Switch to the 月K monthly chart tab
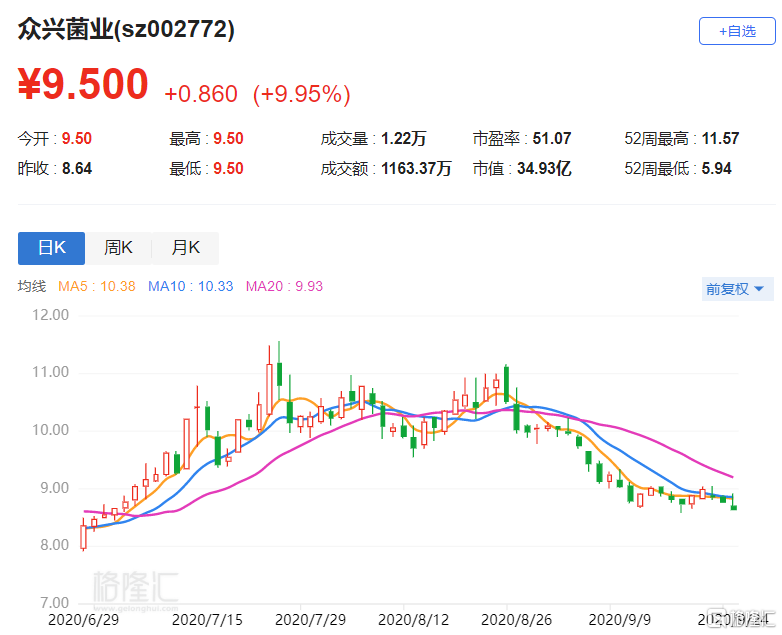The width and height of the screenshot is (782, 635). point(186,248)
